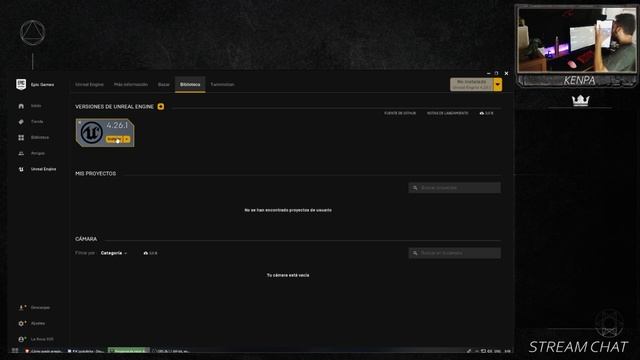Open the Descargas downloads icon
The height and width of the screenshot is (360, 640).
(x=22, y=307)
